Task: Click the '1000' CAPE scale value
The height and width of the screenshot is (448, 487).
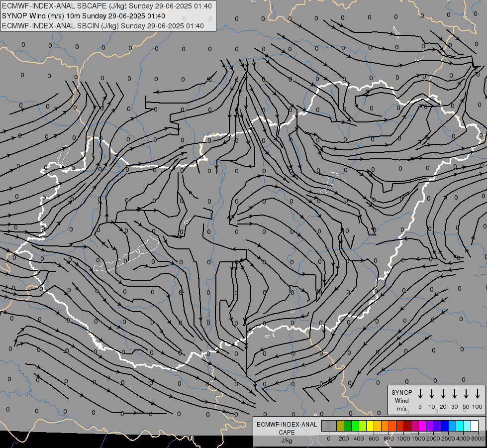Action: (x=403, y=439)
